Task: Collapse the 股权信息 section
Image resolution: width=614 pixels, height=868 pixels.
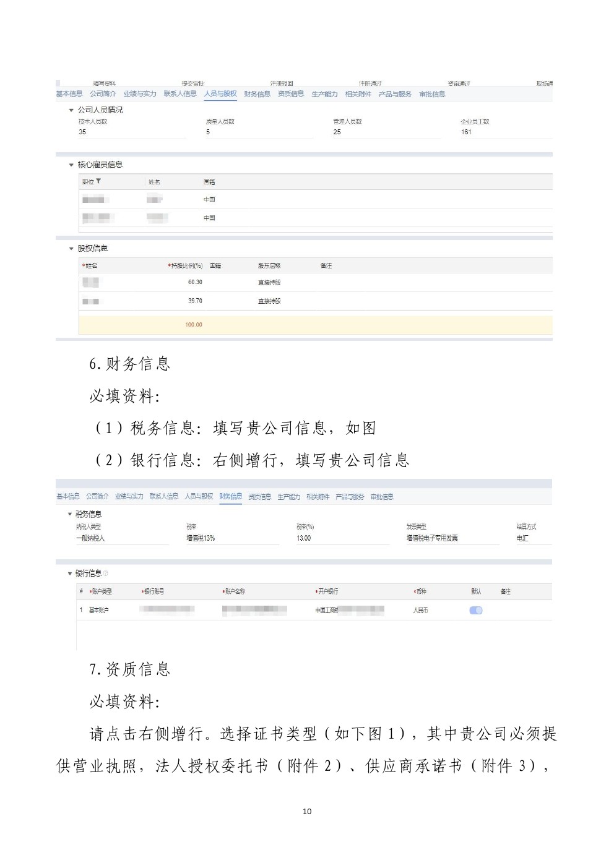Action: 71,249
